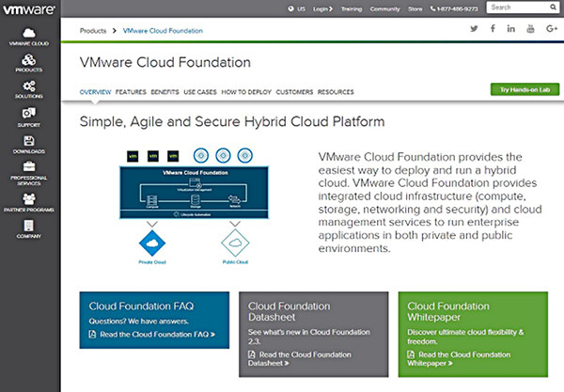Share on Twitter icon
The width and height of the screenshot is (564, 392).
point(474,29)
